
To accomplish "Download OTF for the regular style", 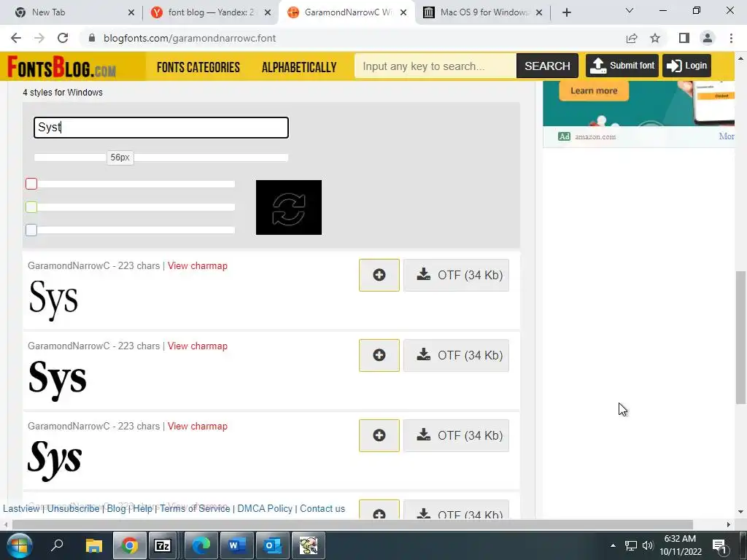I will [457, 275].
